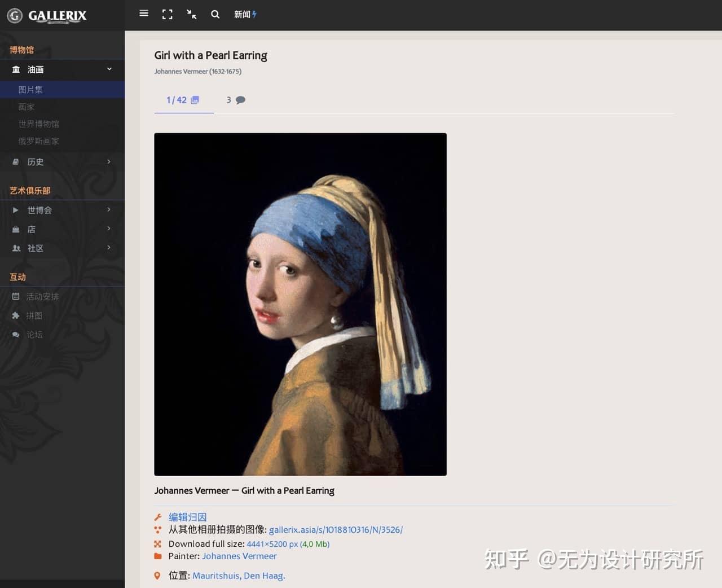722x588 pixels.
Task: Click the Girl with a Pearl Earring image
Action: coord(300,304)
